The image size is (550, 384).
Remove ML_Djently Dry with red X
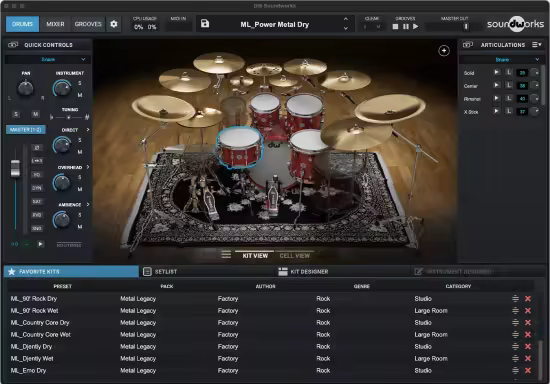coord(528,346)
